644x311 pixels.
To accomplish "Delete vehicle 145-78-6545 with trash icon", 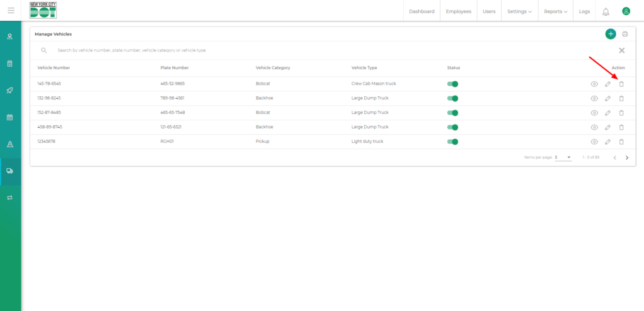I will (x=621, y=84).
